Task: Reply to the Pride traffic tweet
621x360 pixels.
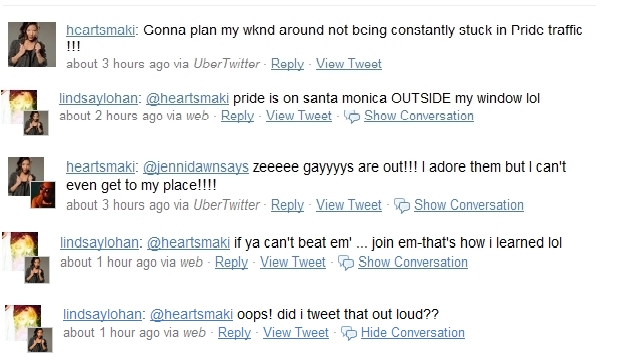Action: 287,64
